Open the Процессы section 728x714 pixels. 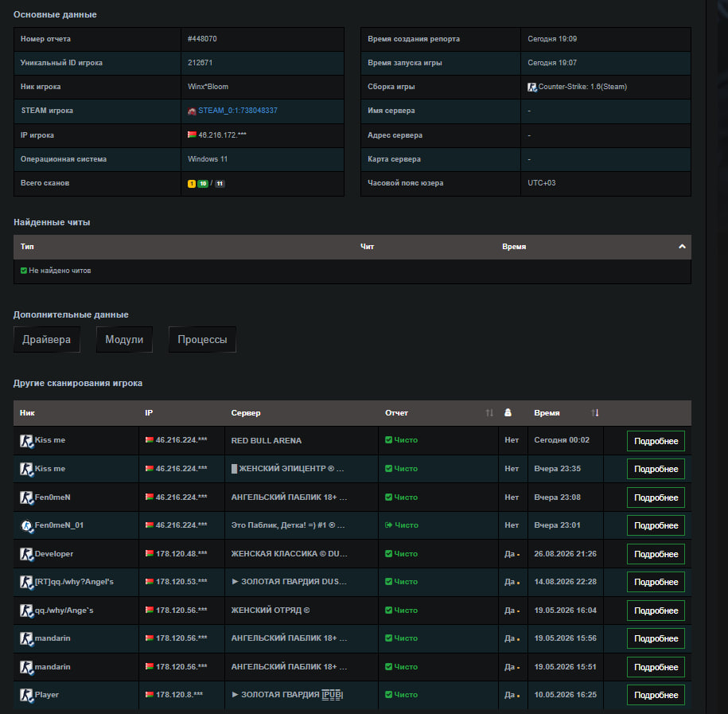tap(202, 340)
